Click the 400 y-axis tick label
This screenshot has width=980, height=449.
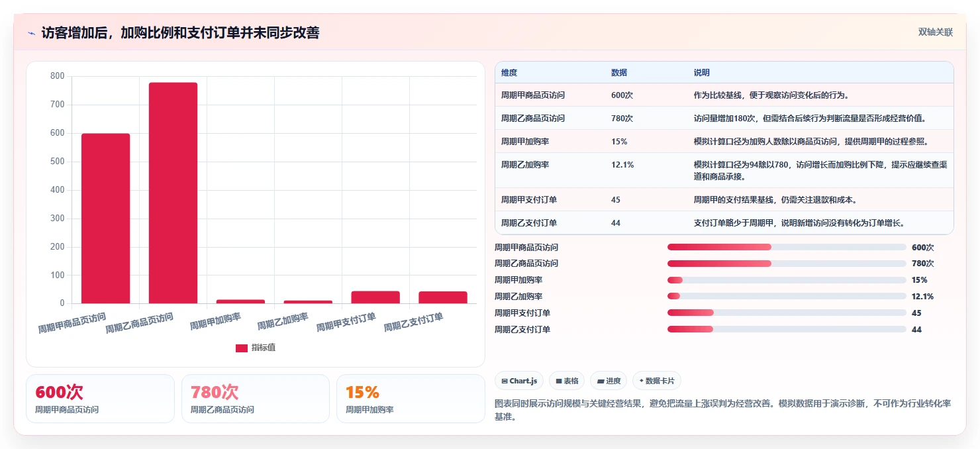pos(58,190)
